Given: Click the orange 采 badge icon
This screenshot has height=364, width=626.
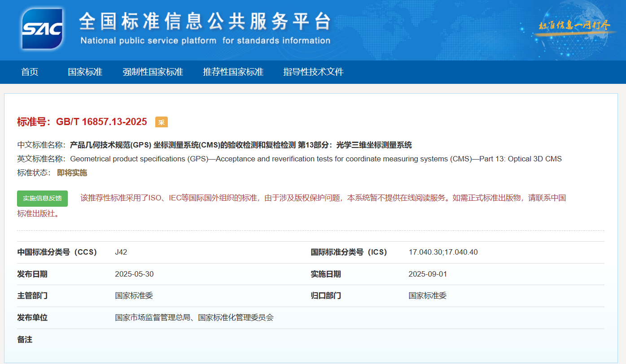Looking at the screenshot, I should [x=161, y=122].
